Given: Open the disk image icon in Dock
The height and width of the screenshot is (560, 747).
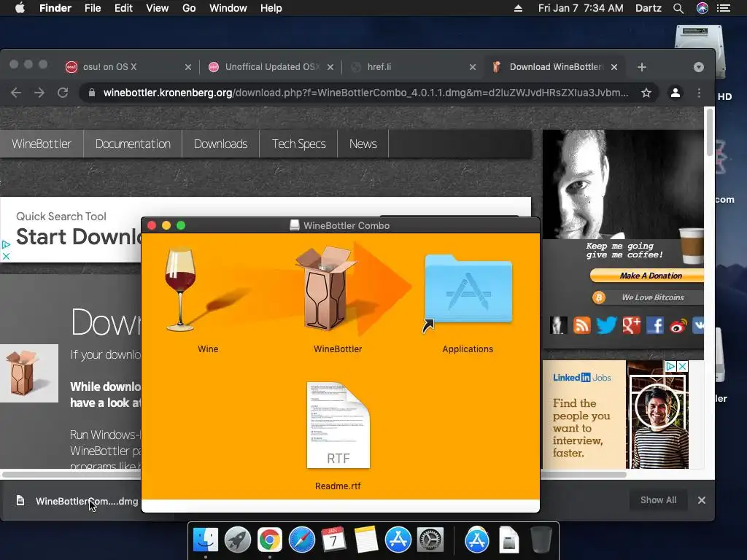Looking at the screenshot, I should pos(508,540).
